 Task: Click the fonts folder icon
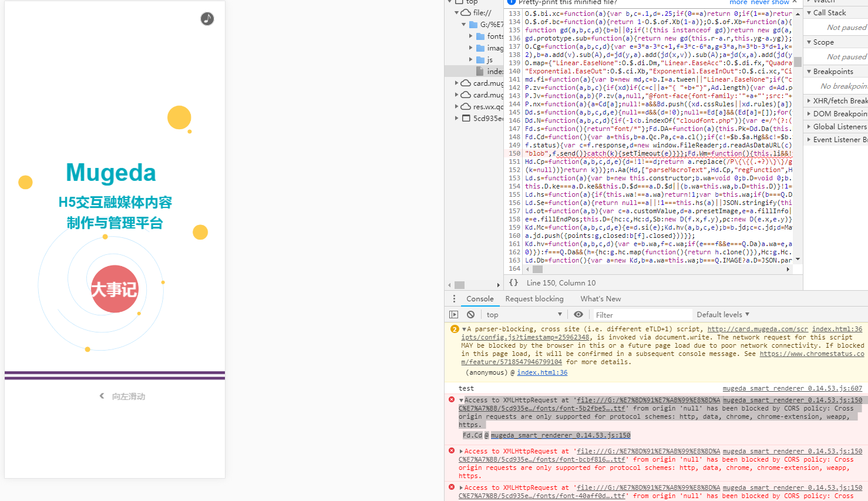480,36
